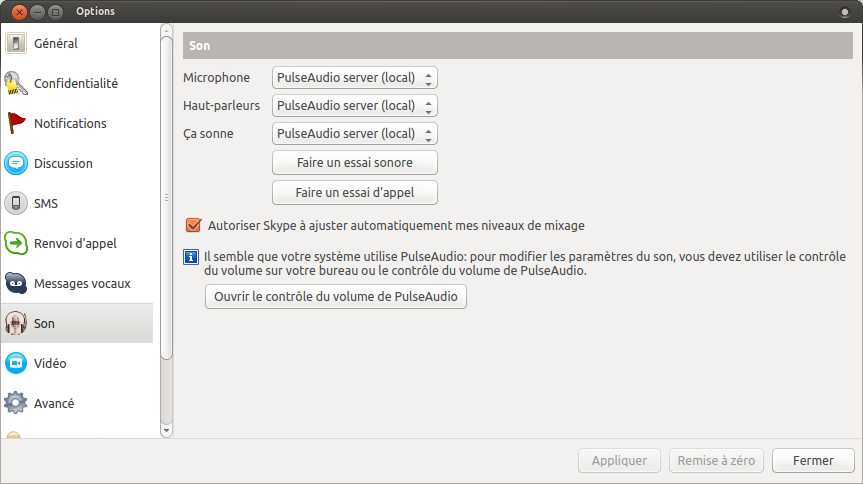Expand the Microphone device dropdown
The height and width of the screenshot is (484, 863).
click(355, 78)
